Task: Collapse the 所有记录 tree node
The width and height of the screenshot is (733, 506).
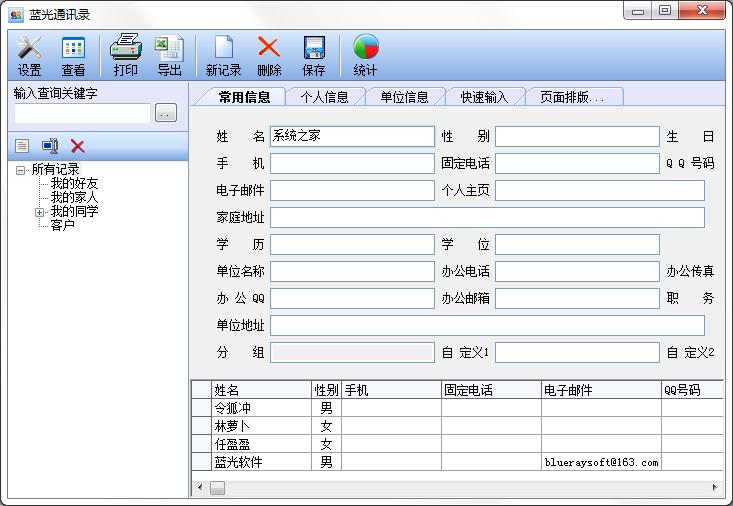Action: click(x=21, y=170)
